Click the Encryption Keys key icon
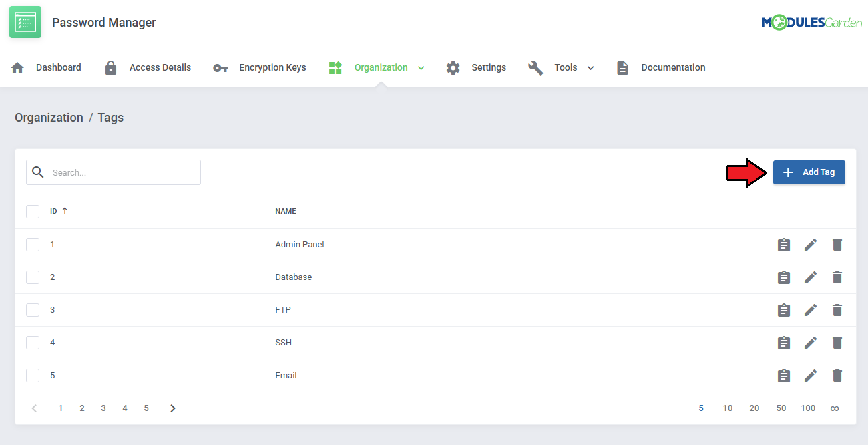The height and width of the screenshot is (445, 868). [x=220, y=68]
